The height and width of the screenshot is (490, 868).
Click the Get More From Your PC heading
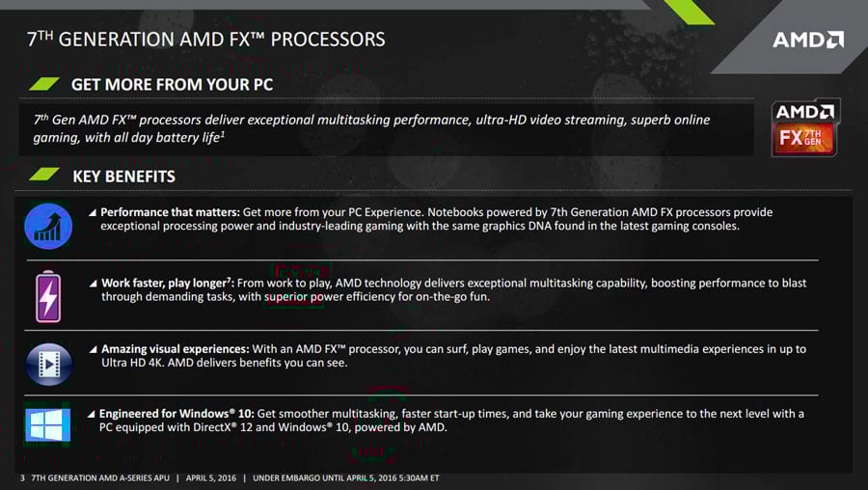point(173,85)
